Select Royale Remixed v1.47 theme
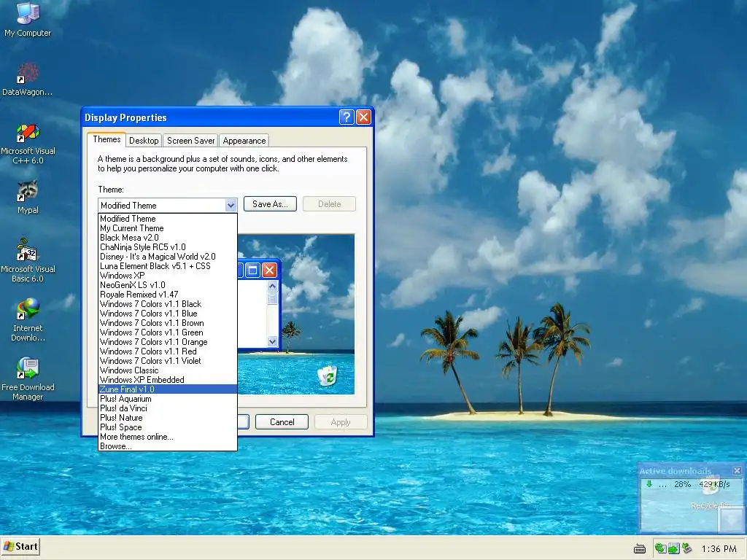This screenshot has height=560, width=747. (x=168, y=295)
